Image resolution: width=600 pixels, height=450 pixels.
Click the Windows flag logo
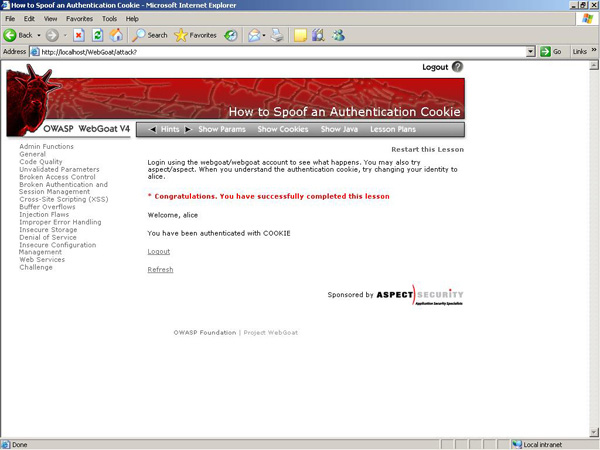coord(587,18)
